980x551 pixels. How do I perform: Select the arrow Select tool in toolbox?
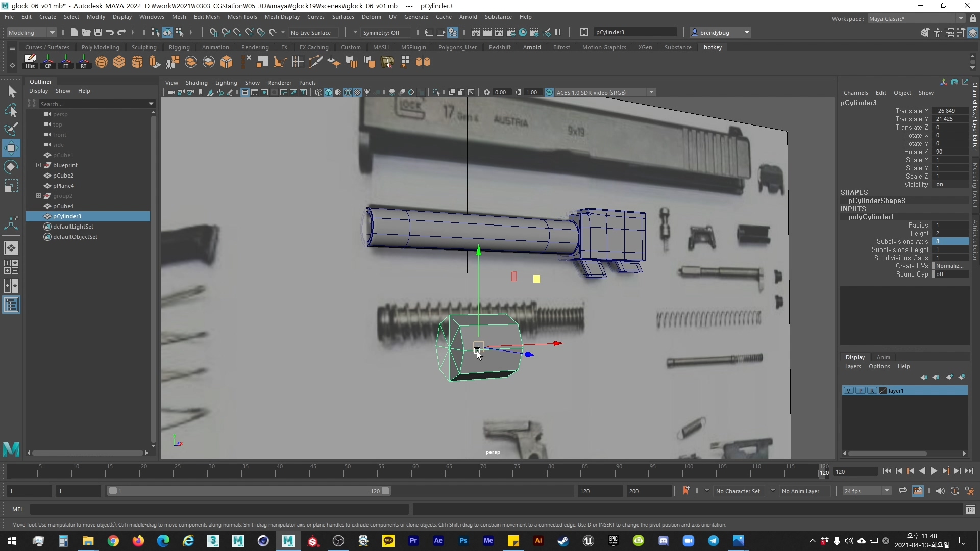(11, 92)
